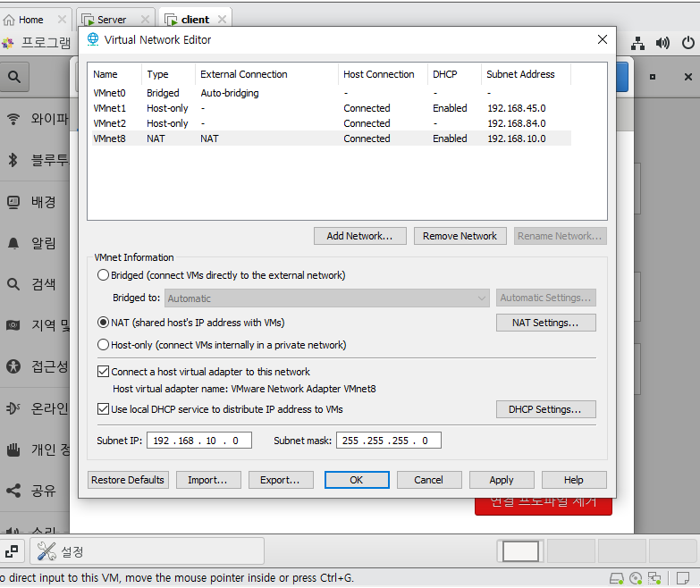Click the Export button
700x588 pixels.
click(281, 480)
